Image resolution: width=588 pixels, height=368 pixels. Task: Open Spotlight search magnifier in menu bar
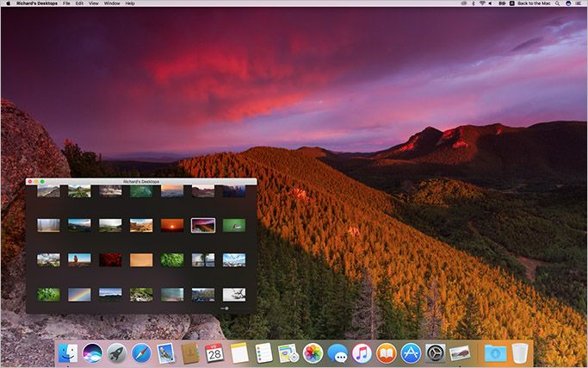tap(558, 3)
